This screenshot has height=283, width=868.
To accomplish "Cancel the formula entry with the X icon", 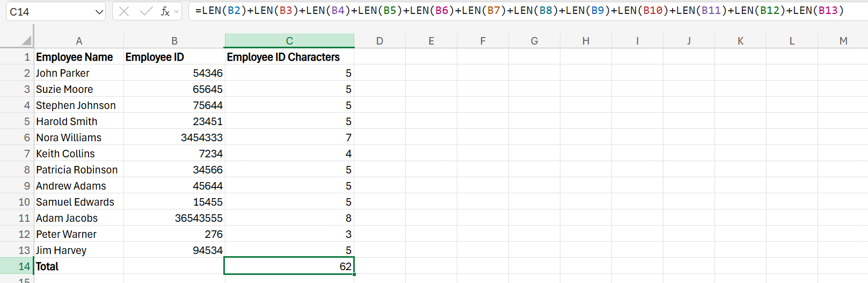I will click(x=124, y=11).
